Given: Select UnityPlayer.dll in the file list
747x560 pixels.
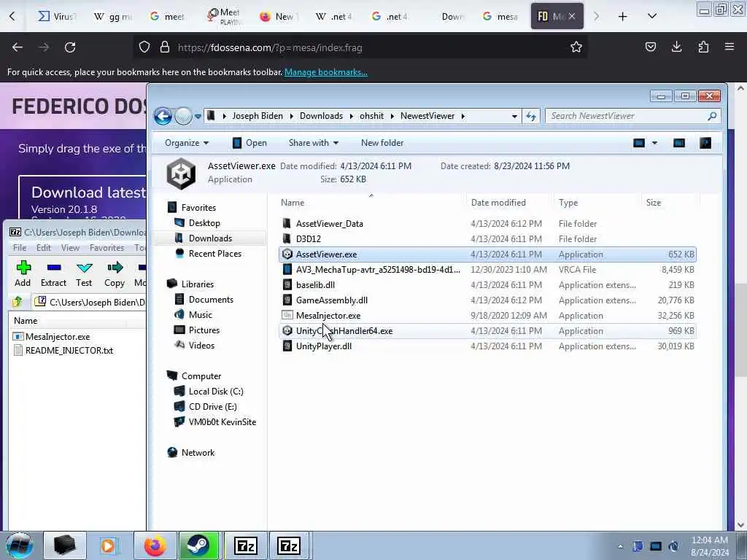Looking at the screenshot, I should [487, 346].
